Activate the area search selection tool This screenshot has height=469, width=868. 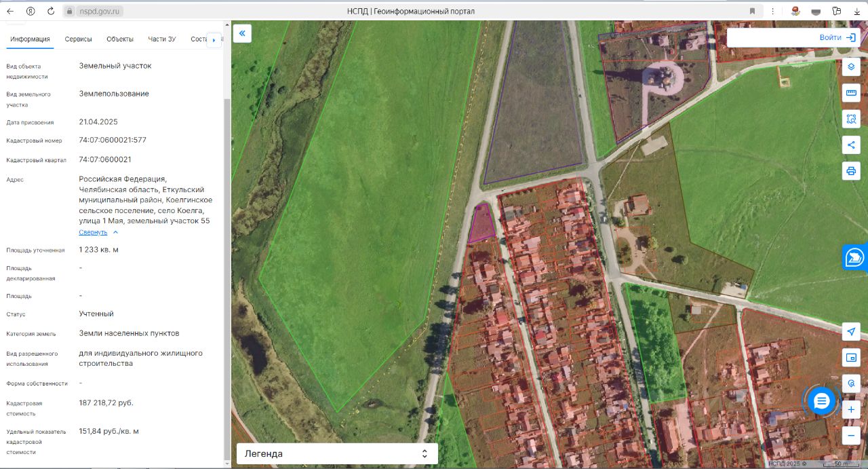(x=851, y=119)
